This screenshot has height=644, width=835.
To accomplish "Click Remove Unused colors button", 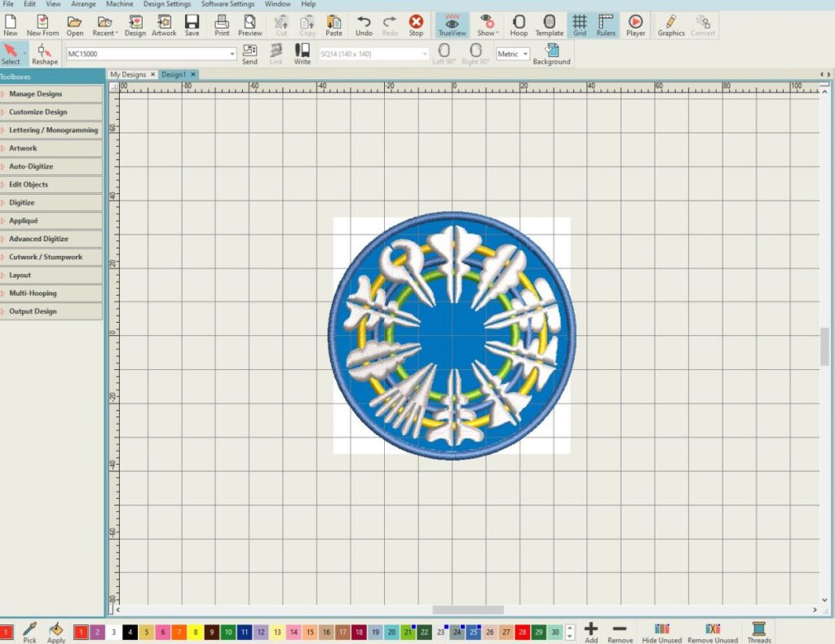I will 713,633.
